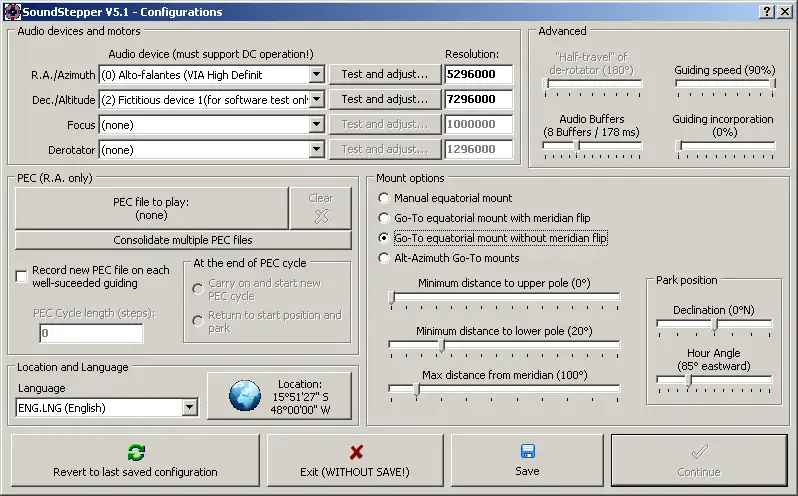Image resolution: width=798 pixels, height=496 pixels.
Task: Click the 'Resolution:' column label
Action: pyautogui.click(x=472, y=54)
